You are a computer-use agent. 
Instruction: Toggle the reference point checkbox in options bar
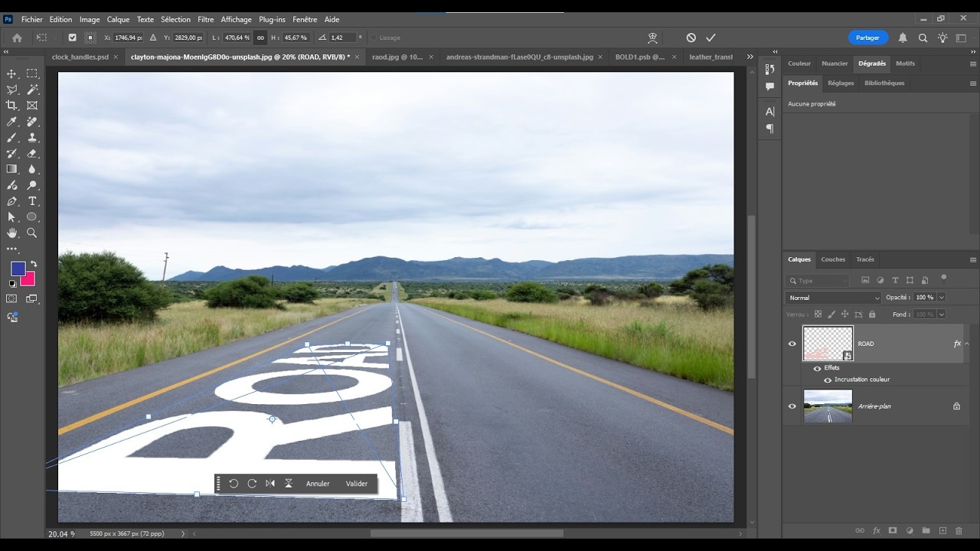pyautogui.click(x=72, y=37)
